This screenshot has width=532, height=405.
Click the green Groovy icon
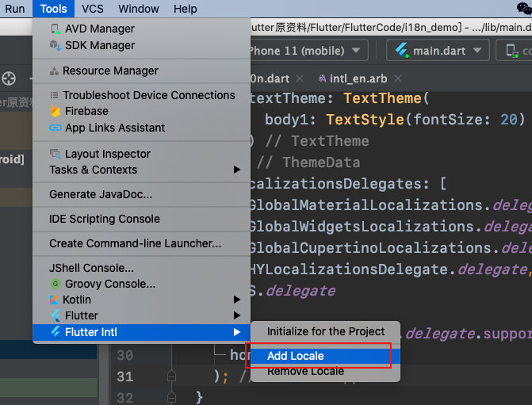pos(55,284)
